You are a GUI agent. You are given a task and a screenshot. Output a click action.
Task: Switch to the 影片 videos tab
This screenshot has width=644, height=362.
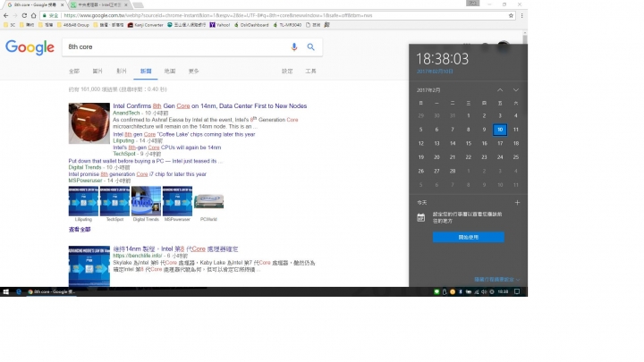coord(121,71)
